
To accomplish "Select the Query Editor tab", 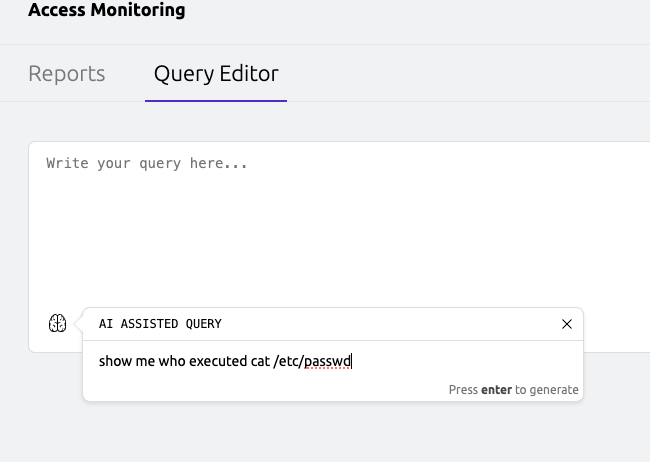I will pos(216,74).
